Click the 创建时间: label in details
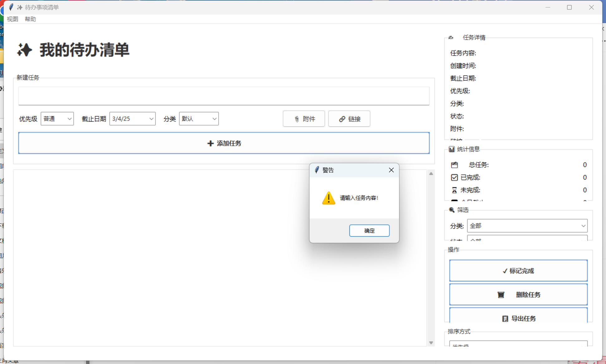This screenshot has width=606, height=364. (x=463, y=66)
